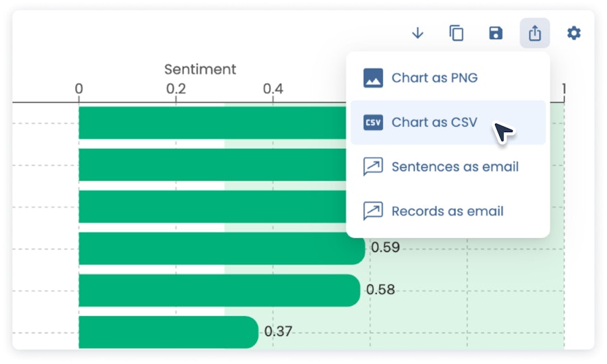
Task: Select Sentences as email option
Action: [x=448, y=166]
